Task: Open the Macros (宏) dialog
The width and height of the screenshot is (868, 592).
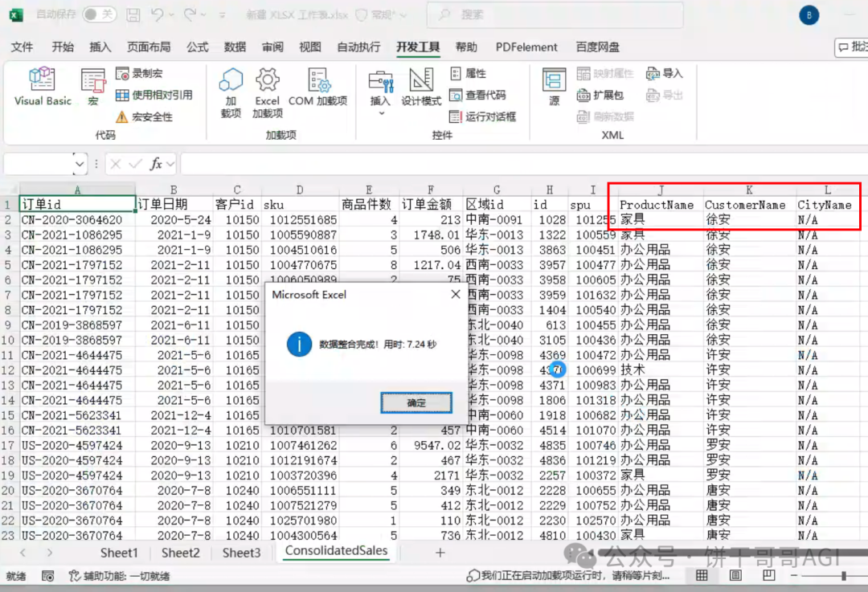Action: [93, 86]
